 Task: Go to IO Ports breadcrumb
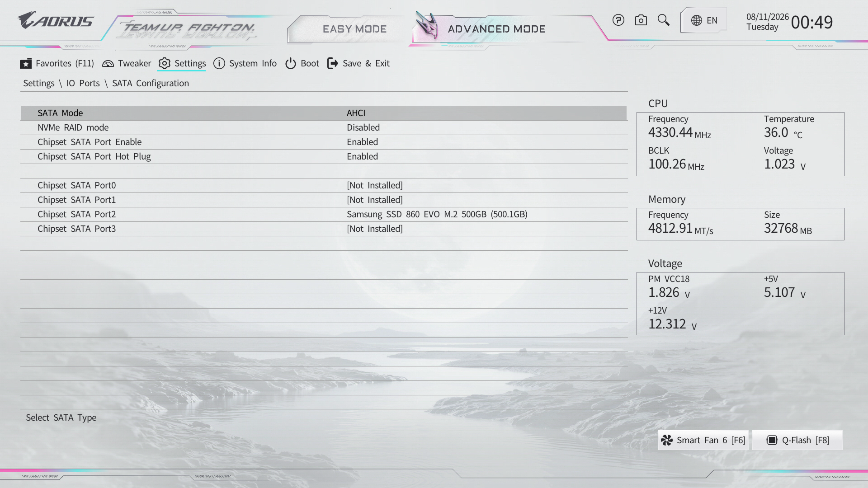pos(83,83)
